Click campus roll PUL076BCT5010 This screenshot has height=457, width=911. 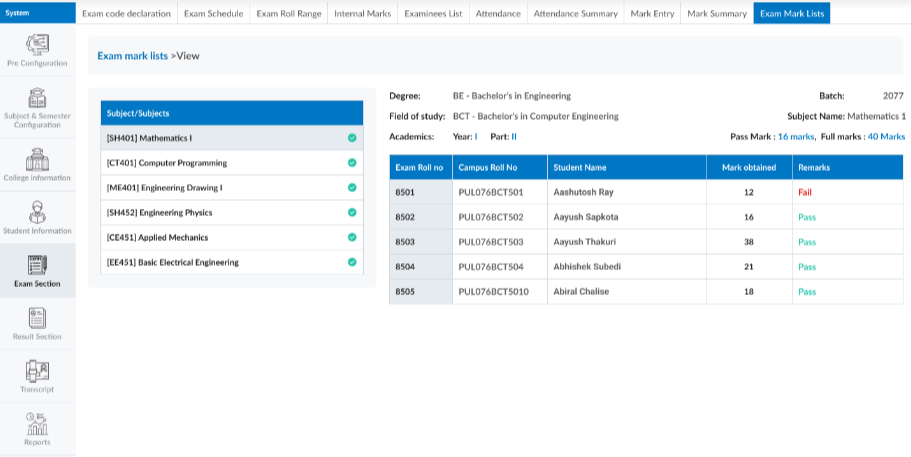[x=493, y=292]
